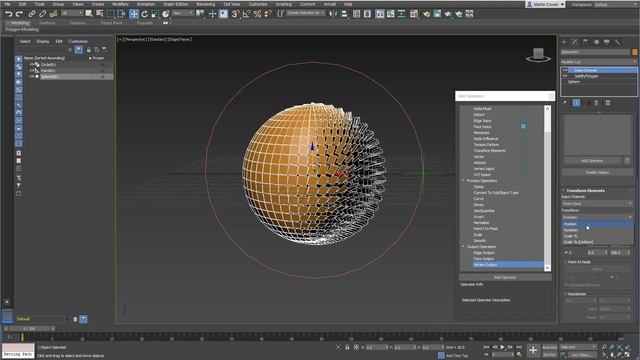
Task: Click the Mirror tool icon
Action: 333,14
